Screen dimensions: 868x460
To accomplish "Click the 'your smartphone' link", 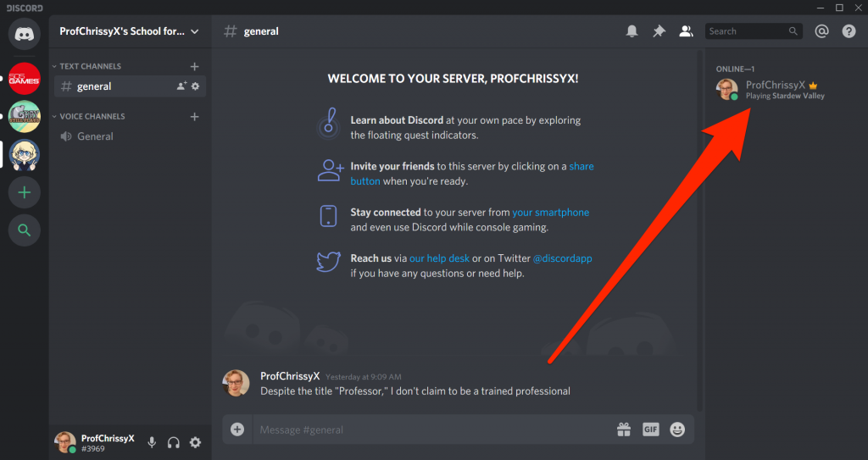I will 550,213.
